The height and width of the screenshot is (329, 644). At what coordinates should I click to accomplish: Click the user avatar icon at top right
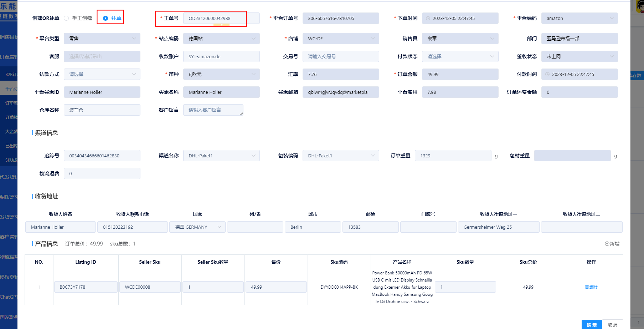coord(640,6)
